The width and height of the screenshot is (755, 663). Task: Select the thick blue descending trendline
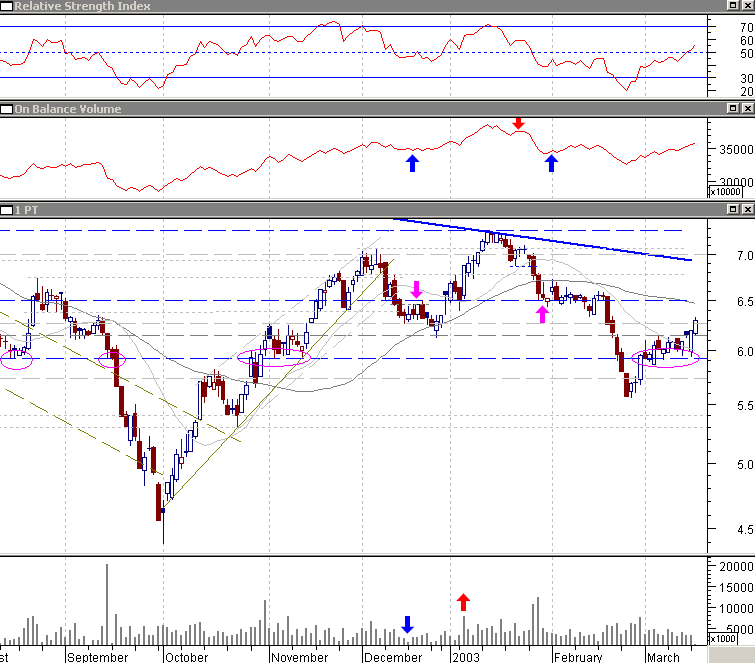[x=542, y=239]
